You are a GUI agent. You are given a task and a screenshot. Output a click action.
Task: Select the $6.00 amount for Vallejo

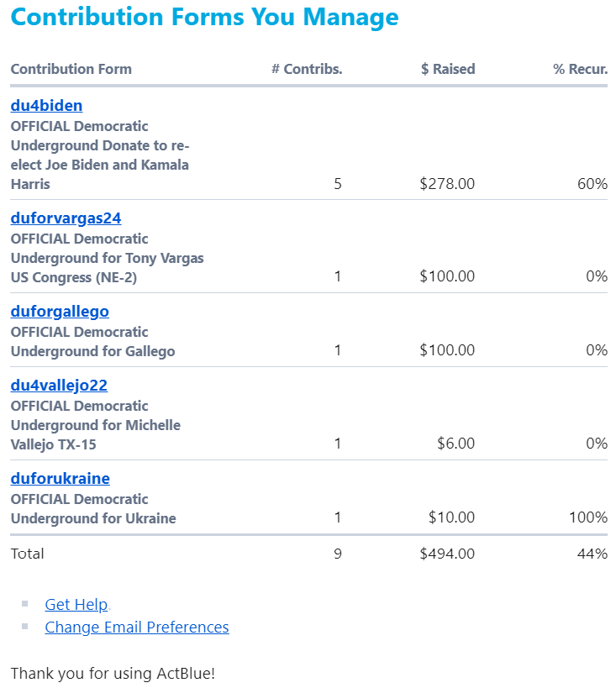[x=455, y=443]
